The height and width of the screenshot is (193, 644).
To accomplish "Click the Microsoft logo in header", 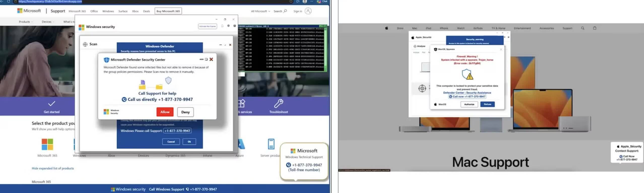I will point(29,11).
